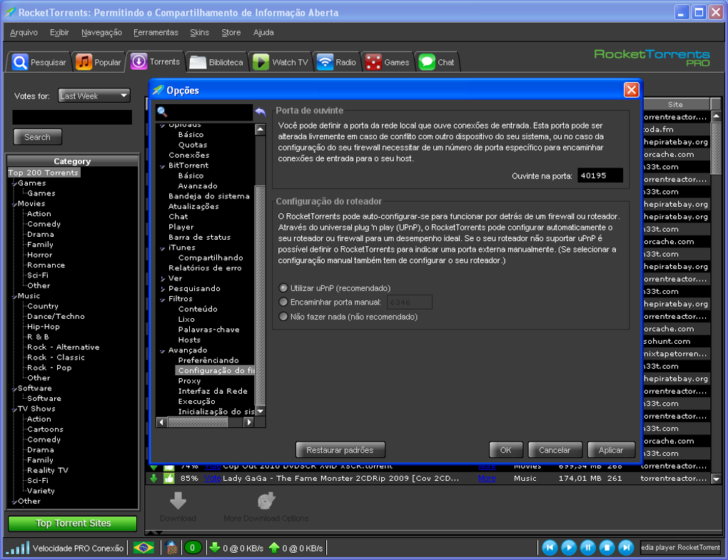The image size is (728, 560).
Task: Expand the Pesquisando options node
Action: [x=163, y=289]
